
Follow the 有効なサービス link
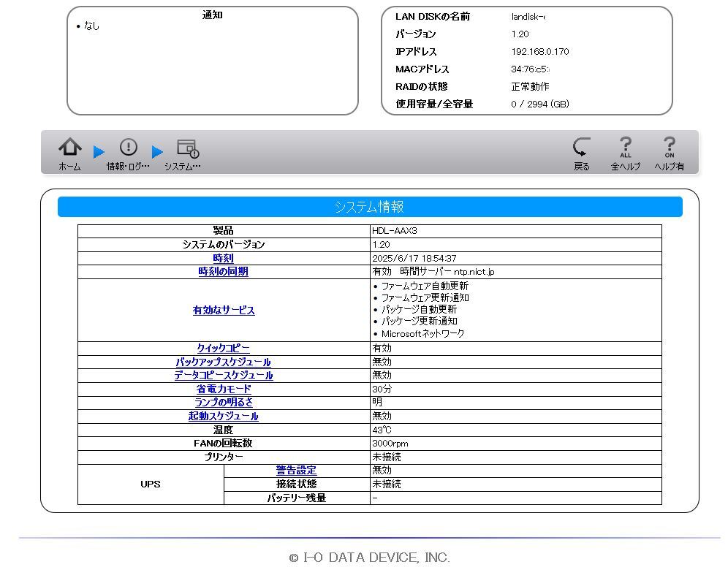224,310
